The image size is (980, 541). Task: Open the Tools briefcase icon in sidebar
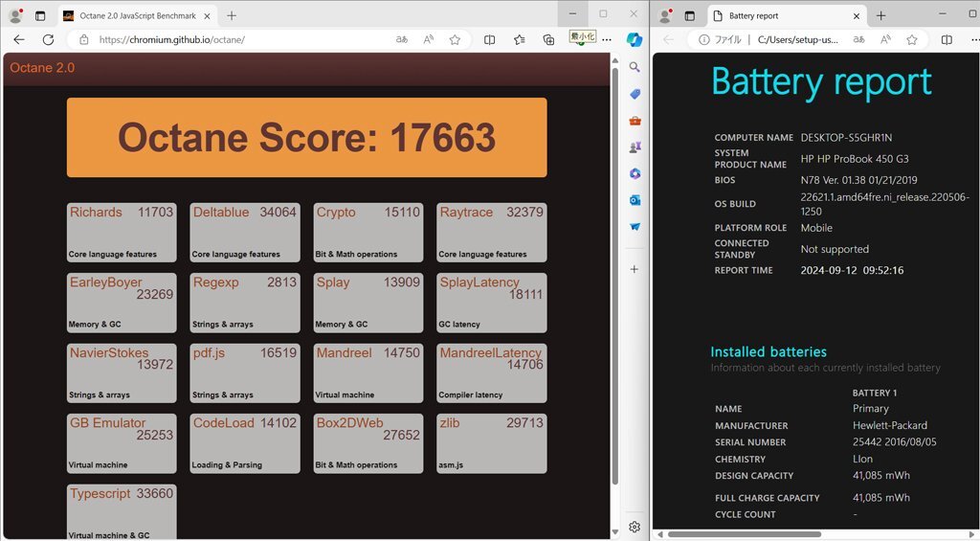[634, 121]
